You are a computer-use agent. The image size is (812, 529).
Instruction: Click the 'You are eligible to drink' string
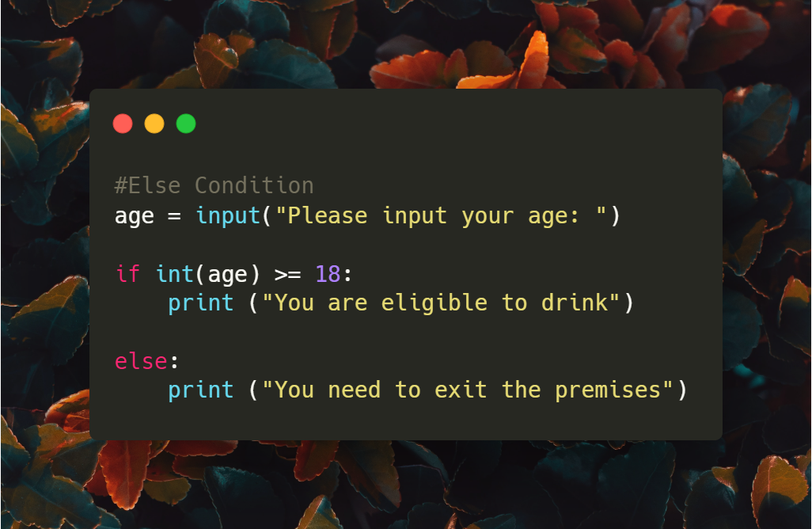441,303
